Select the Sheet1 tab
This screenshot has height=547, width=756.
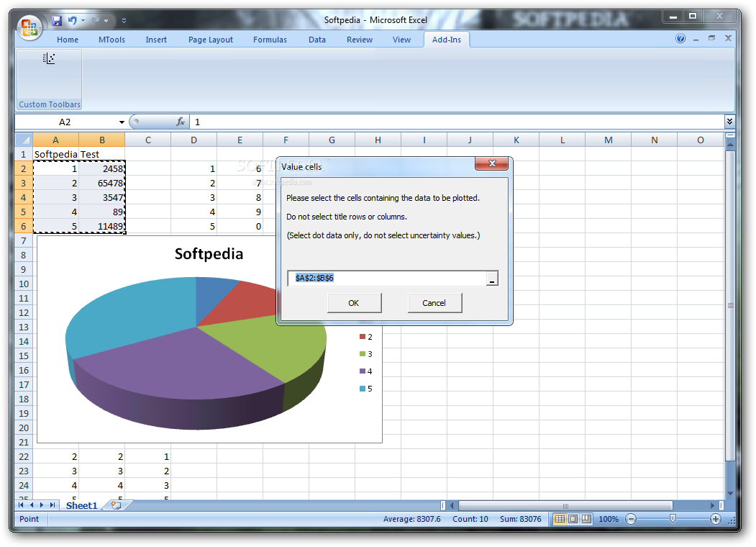click(81, 505)
